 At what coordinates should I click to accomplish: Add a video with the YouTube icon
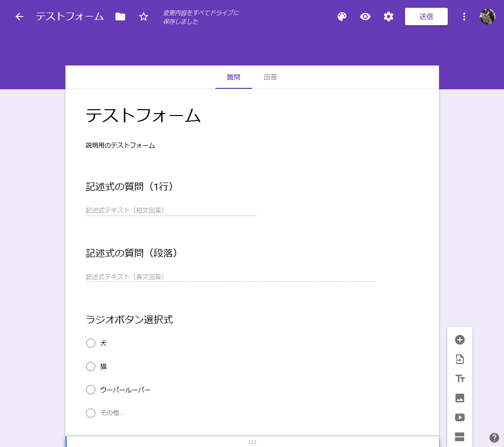459,417
